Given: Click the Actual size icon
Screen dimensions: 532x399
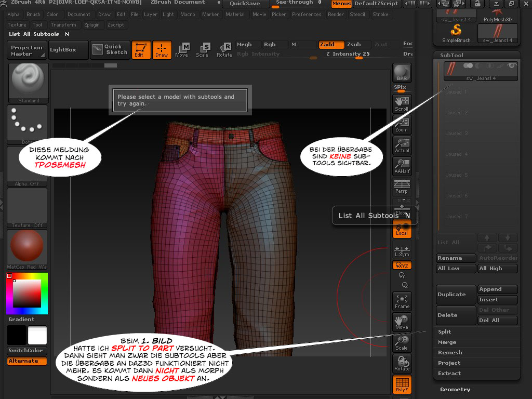Looking at the screenshot, I should [x=402, y=145].
